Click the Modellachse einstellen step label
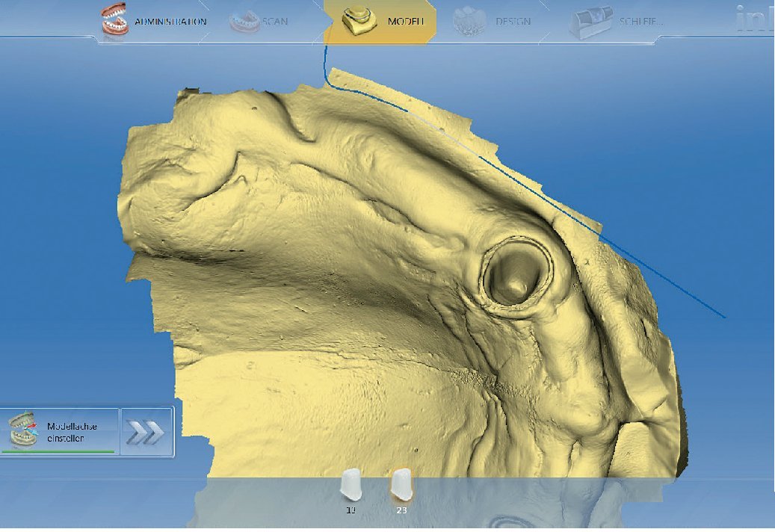Image resolution: width=775 pixels, height=532 pixels. [x=72, y=432]
